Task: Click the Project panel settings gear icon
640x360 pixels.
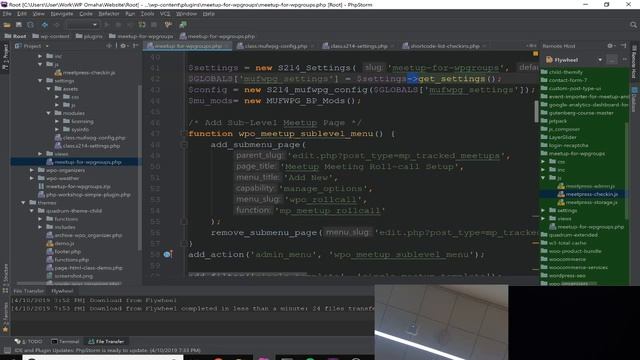Action: tap(123, 46)
